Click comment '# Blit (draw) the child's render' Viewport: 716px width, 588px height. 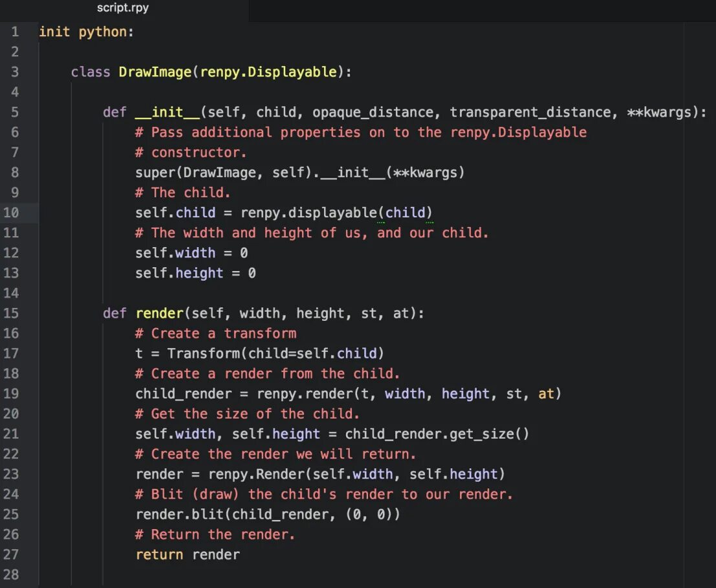(x=264, y=494)
